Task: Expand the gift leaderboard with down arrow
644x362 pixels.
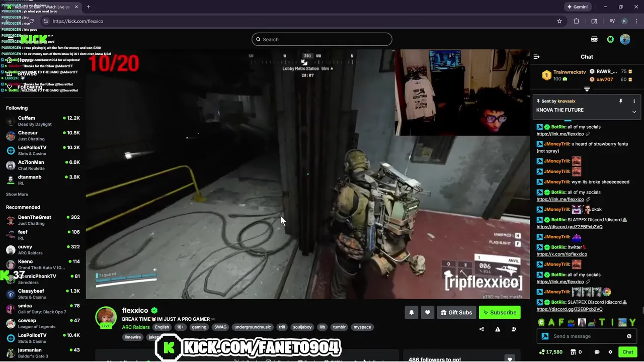Action: point(587,89)
